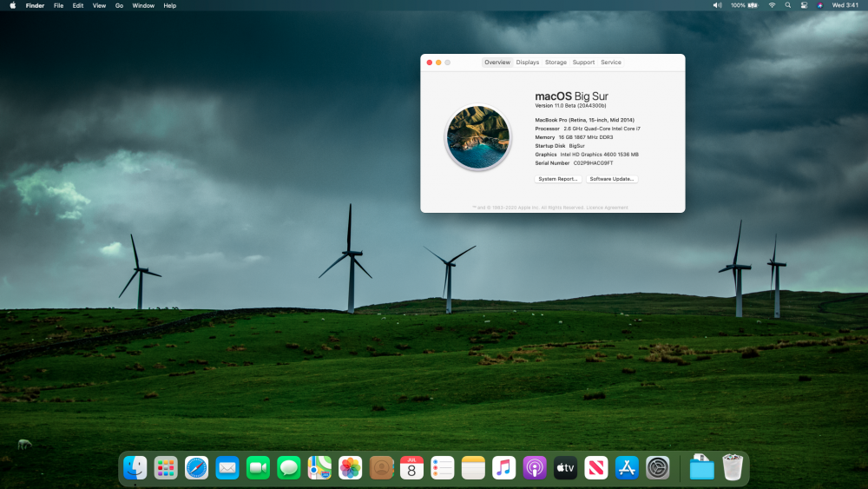Switch to the Service tab
This screenshot has width=868, height=489.
[611, 63]
